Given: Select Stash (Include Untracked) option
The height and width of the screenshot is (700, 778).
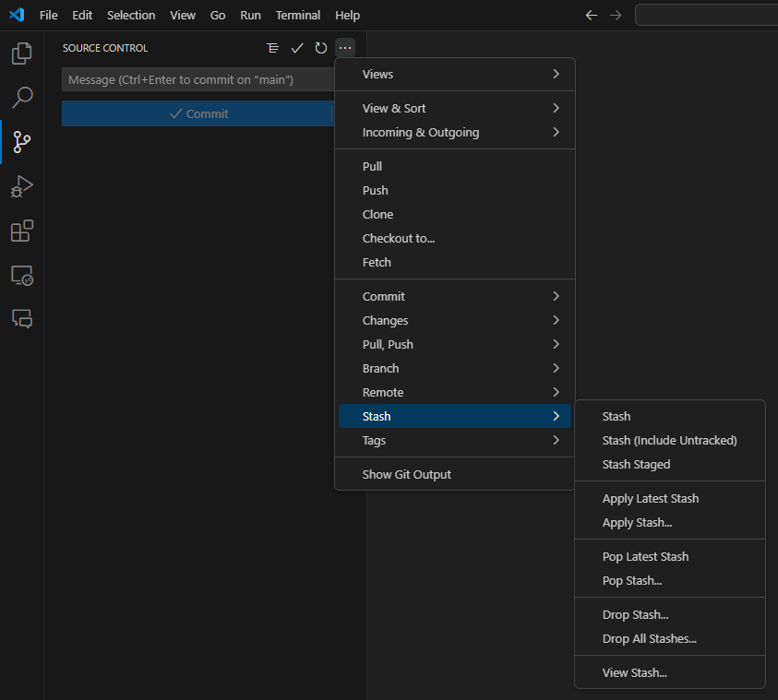Looking at the screenshot, I should 669,440.
